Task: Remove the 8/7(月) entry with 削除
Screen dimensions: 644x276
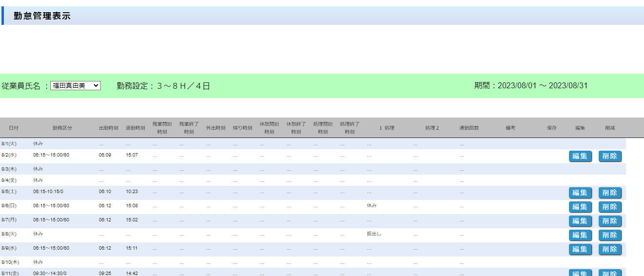Action: point(610,221)
